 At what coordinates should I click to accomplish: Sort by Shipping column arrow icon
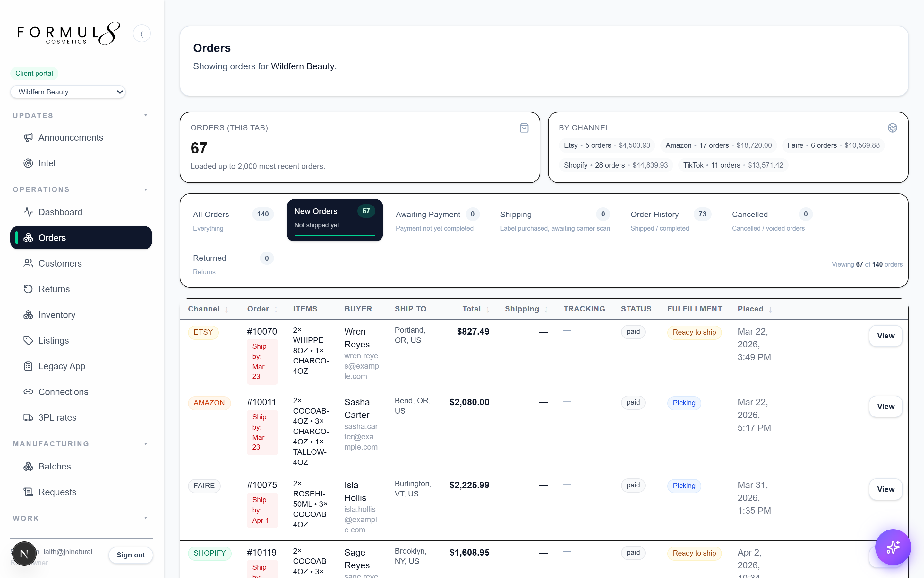click(x=546, y=310)
